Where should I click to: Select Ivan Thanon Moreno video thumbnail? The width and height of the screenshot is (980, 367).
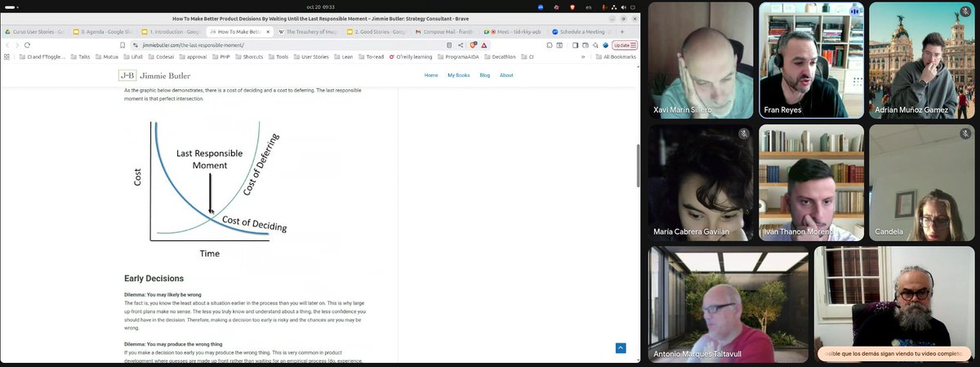pyautogui.click(x=811, y=182)
